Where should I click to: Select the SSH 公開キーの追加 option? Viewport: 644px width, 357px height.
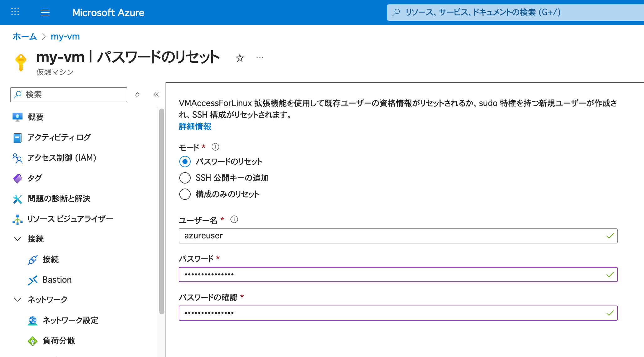185,178
